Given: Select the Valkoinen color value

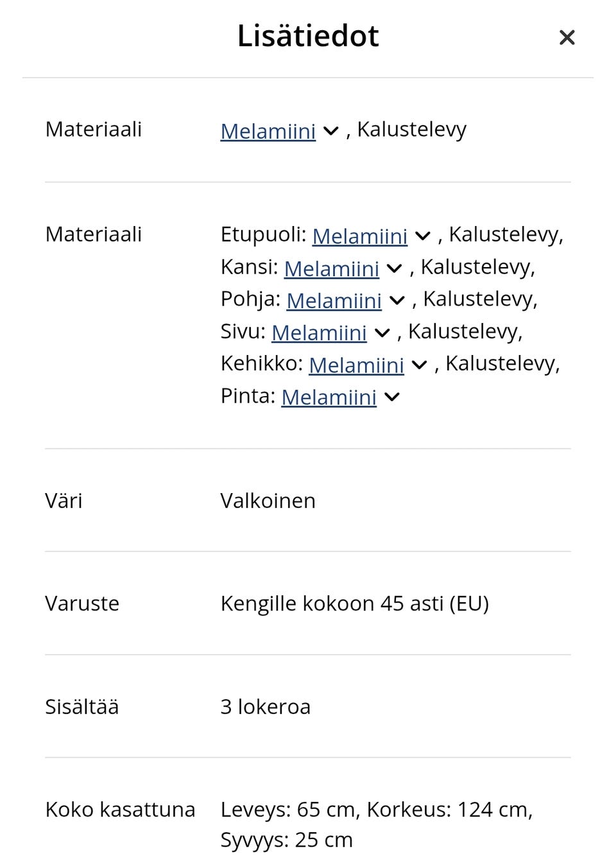Looking at the screenshot, I should 268,501.
